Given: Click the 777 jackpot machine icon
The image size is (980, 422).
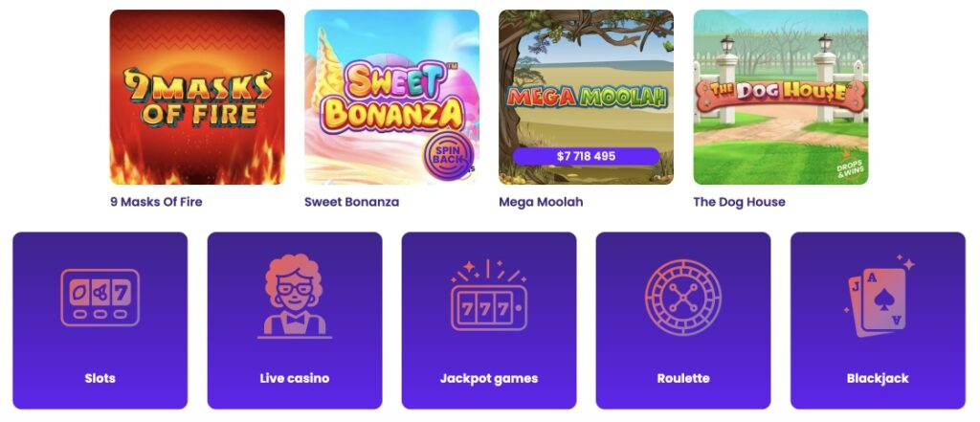Looking at the screenshot, I should [x=489, y=296].
